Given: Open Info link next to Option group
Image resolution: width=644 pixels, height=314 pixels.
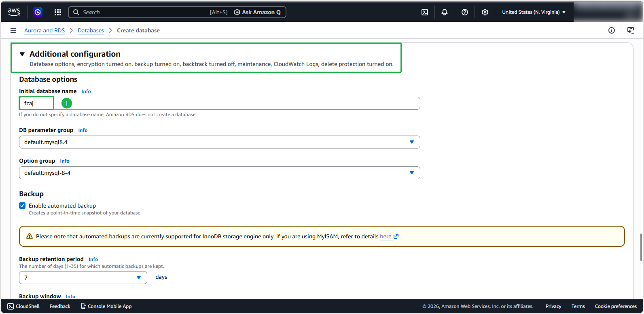Looking at the screenshot, I should click(65, 161).
